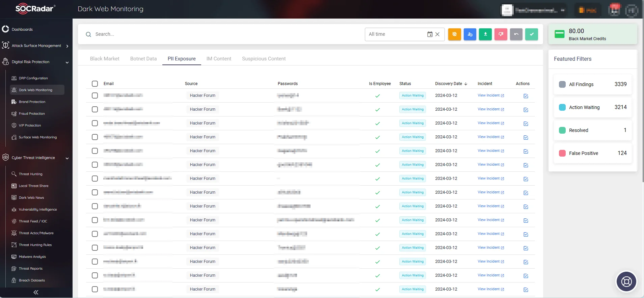
Task: Open the calendar picker in date field
Action: 430,34
